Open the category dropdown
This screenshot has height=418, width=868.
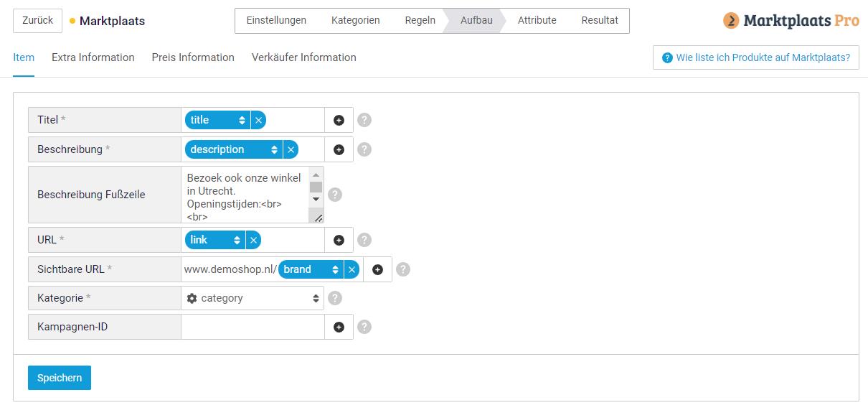coord(253,298)
